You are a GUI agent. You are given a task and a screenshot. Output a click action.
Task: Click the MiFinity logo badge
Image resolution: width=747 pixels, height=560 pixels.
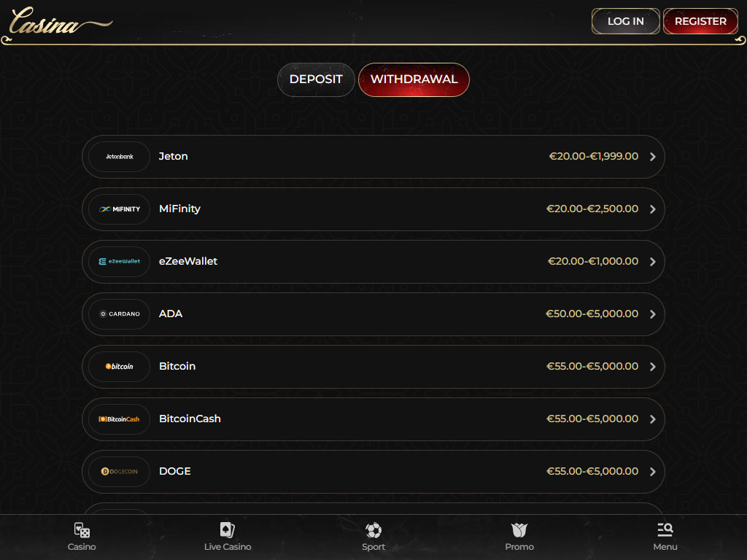(120, 209)
